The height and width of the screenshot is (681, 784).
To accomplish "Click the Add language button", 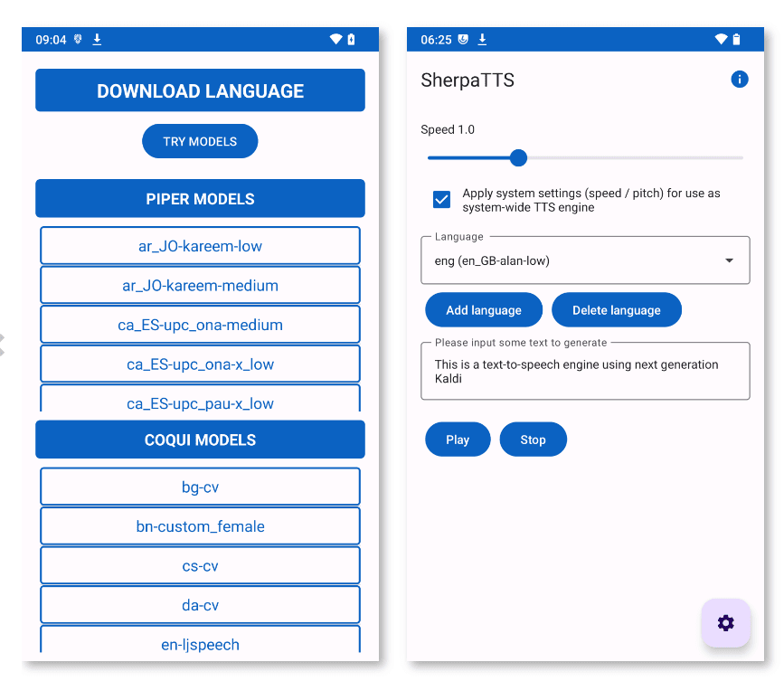I will [484, 310].
